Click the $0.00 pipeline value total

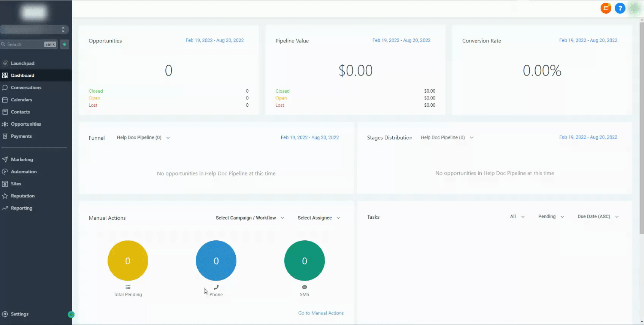pos(355,71)
